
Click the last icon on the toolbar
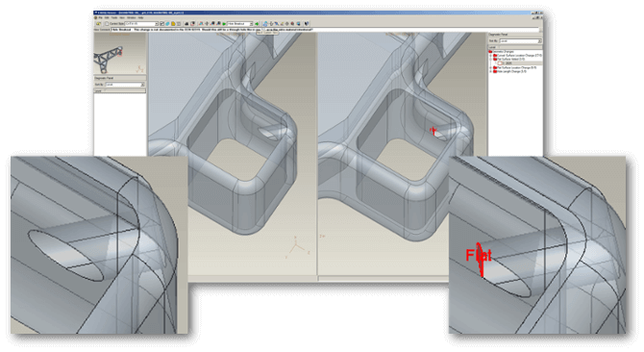307,23
